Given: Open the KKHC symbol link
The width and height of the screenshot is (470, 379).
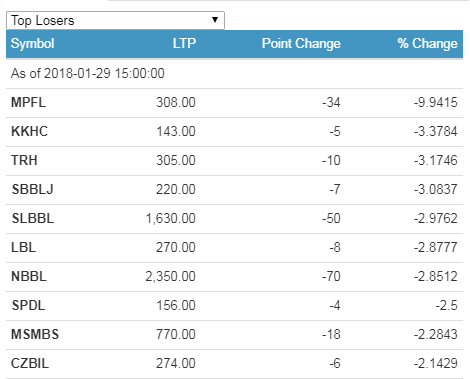Looking at the screenshot, I should (30, 131).
